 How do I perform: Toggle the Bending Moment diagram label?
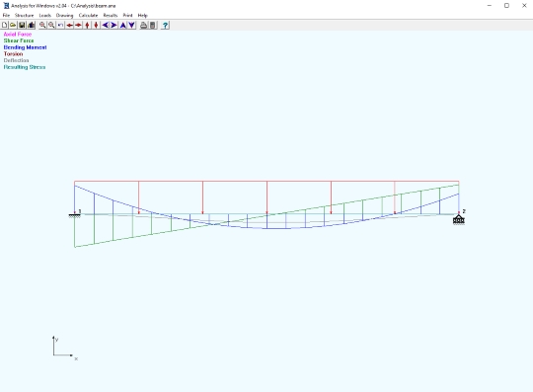tap(25, 47)
